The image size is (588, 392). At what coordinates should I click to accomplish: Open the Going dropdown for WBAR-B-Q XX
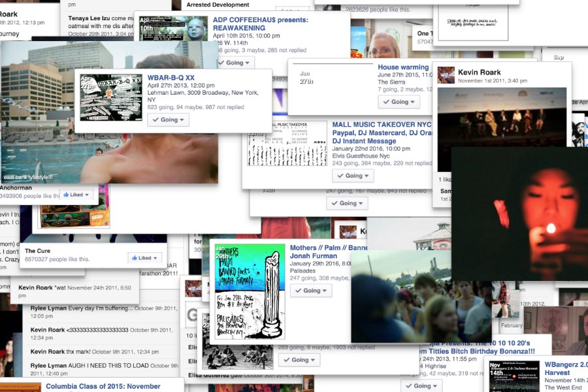point(168,120)
